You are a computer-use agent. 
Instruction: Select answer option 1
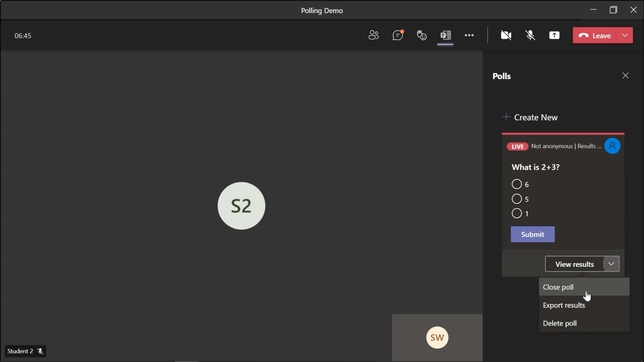pyautogui.click(x=517, y=213)
